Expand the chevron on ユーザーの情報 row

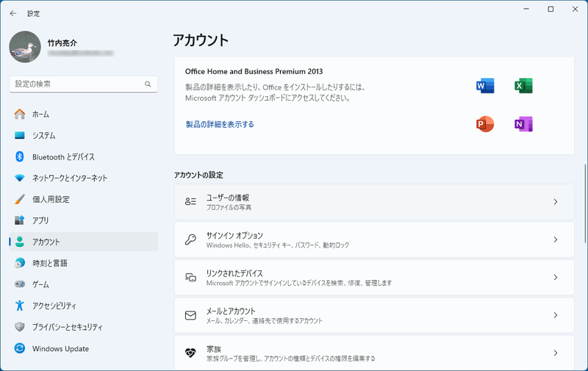[x=556, y=201]
